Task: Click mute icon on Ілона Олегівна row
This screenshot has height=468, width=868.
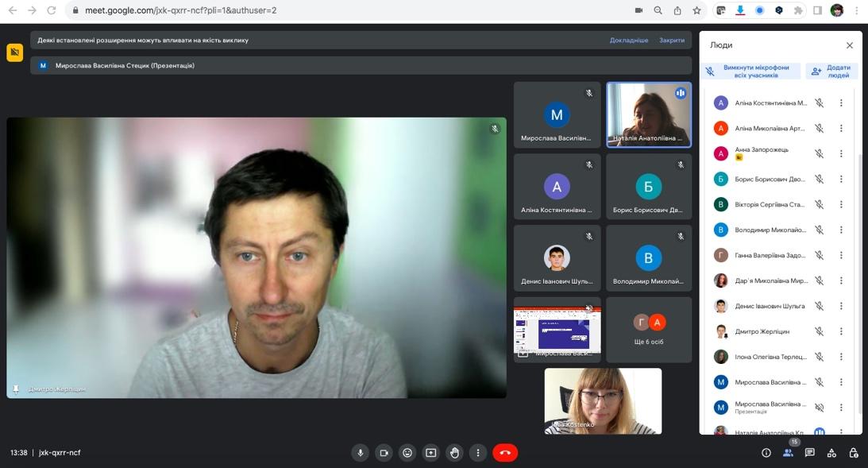Action: [x=820, y=357]
